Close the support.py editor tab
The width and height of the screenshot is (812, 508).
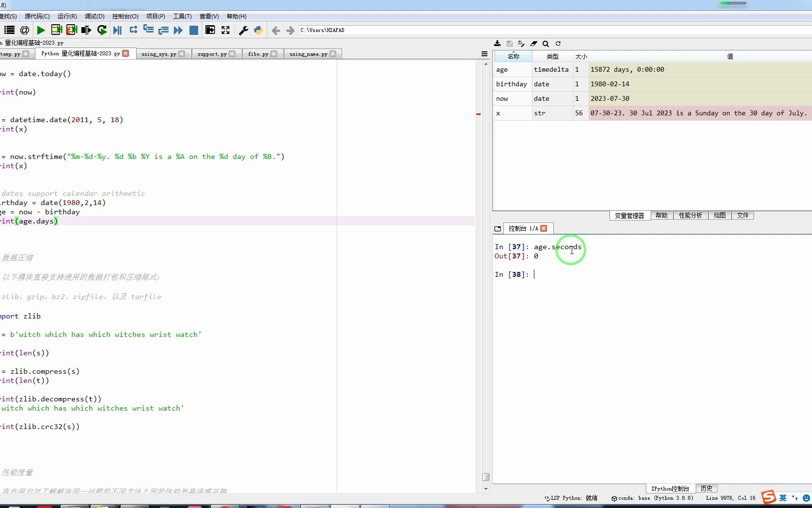point(232,54)
